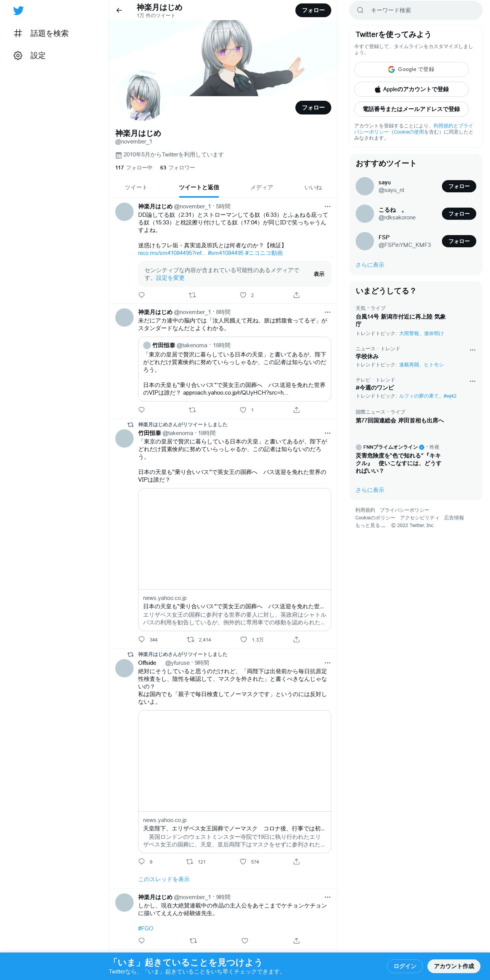Switch to the ツイート tab

(x=135, y=187)
